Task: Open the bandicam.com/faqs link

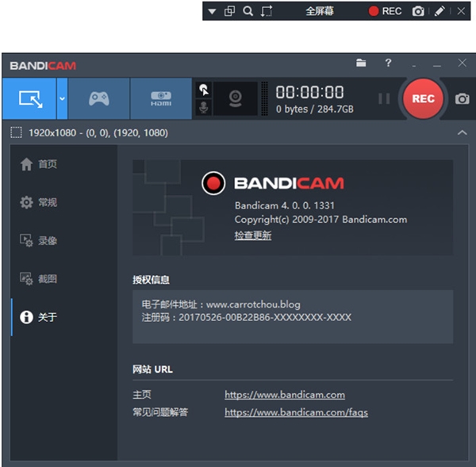Action: click(296, 412)
